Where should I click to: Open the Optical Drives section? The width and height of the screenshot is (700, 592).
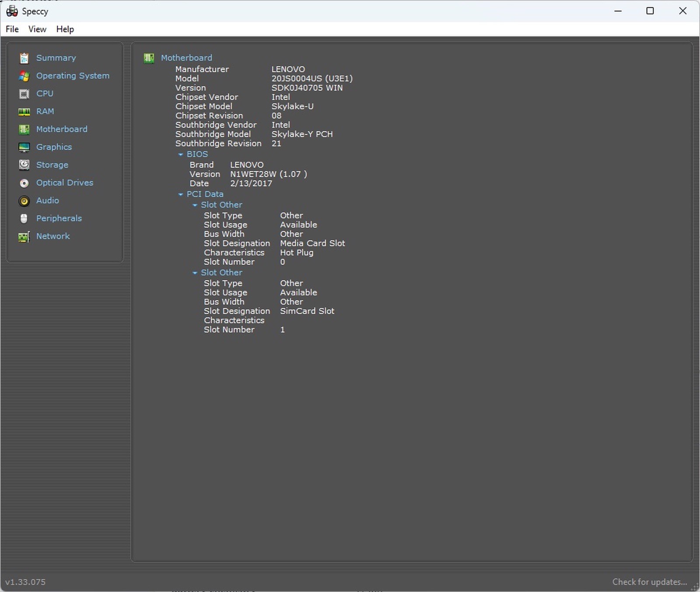pos(65,183)
